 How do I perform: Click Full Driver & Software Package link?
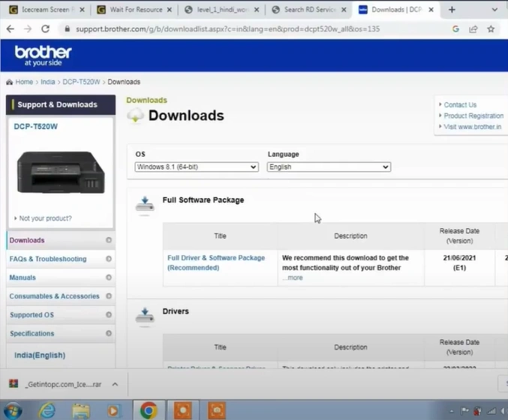click(x=215, y=262)
